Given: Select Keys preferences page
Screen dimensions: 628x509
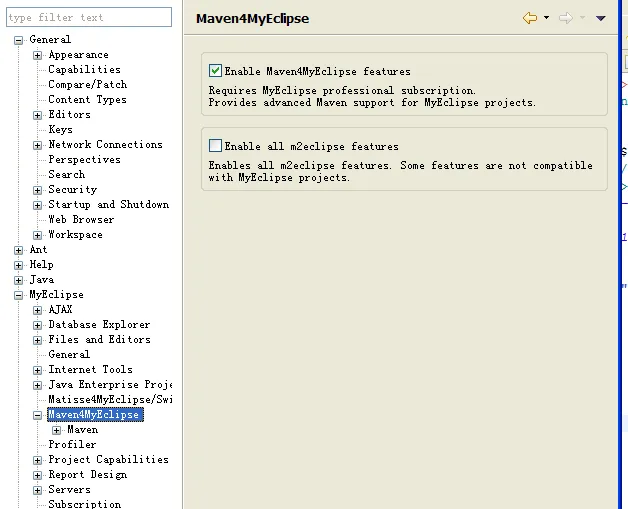Looking at the screenshot, I should (60, 129).
